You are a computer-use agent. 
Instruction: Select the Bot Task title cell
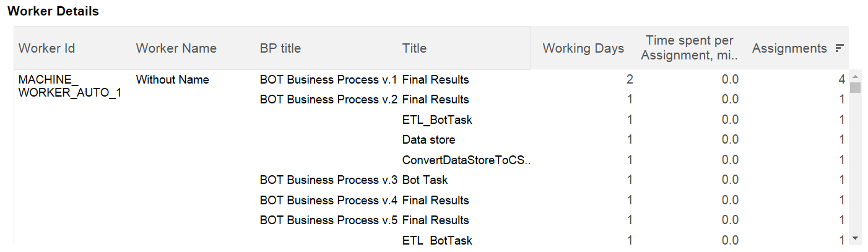click(x=425, y=180)
